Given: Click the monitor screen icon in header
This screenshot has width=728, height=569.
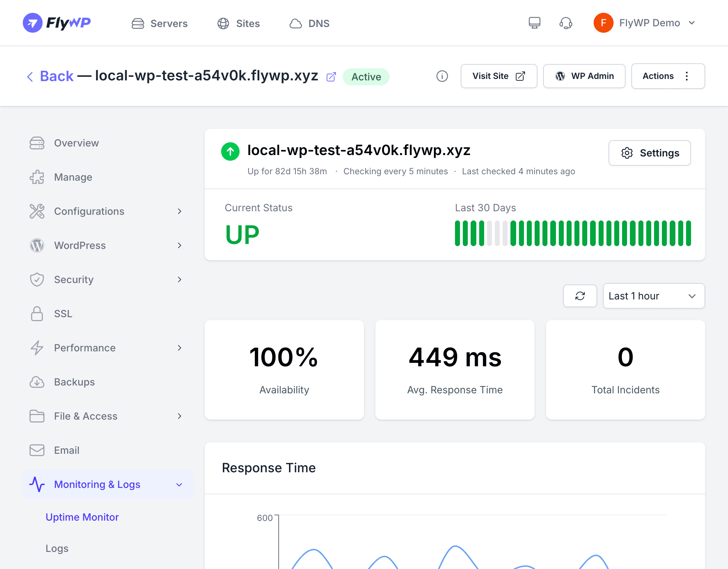Looking at the screenshot, I should pos(534,23).
